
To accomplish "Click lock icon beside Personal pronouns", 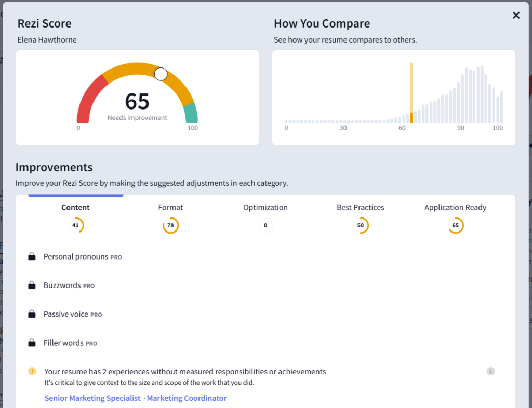I will click(x=32, y=256).
